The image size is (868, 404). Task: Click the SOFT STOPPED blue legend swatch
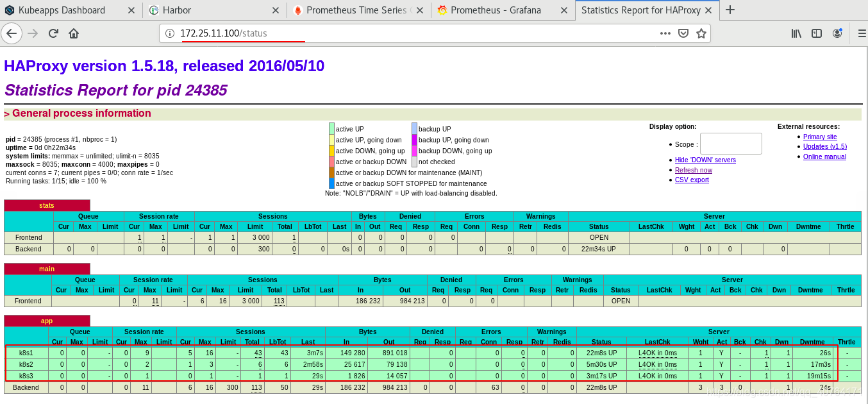click(x=331, y=183)
